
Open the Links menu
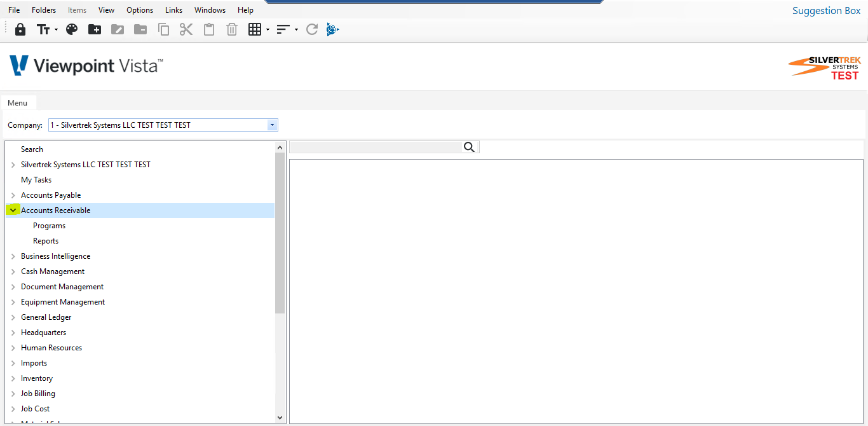[173, 10]
